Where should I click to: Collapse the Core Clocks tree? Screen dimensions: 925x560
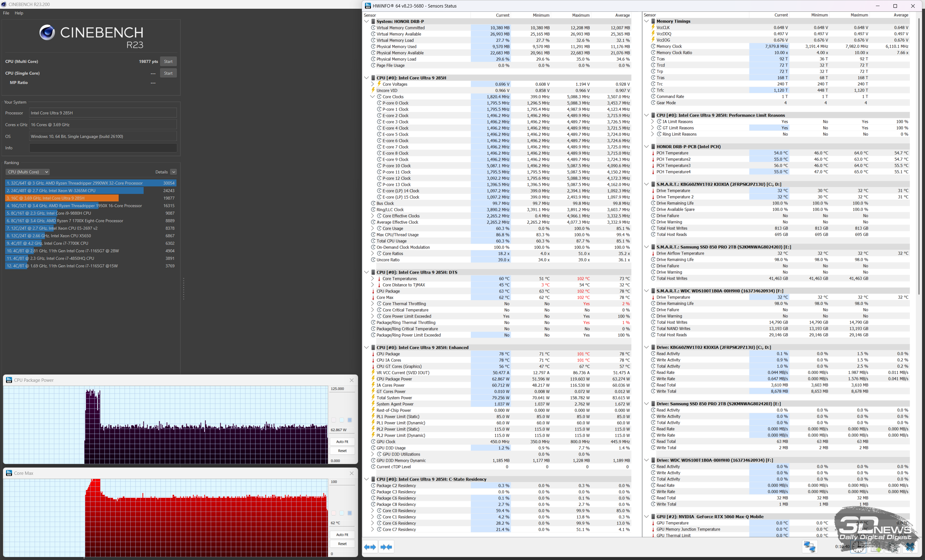372,96
